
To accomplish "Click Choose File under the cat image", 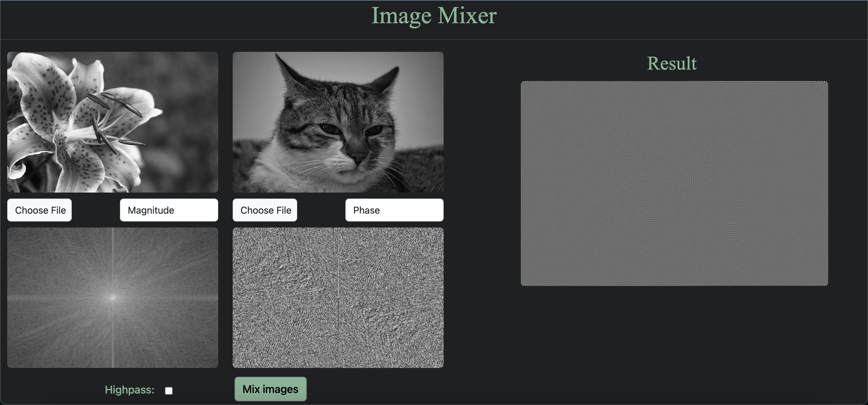I will tap(265, 210).
